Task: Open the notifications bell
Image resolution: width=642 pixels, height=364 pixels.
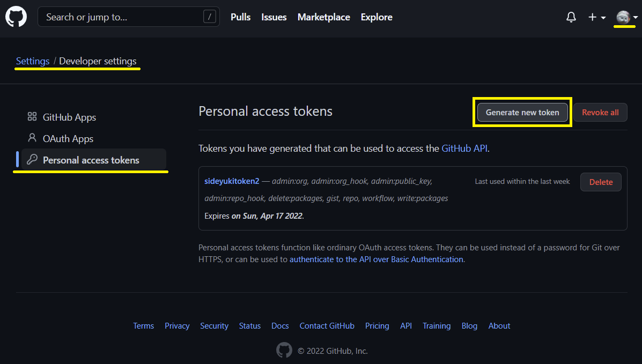Action: (x=571, y=17)
